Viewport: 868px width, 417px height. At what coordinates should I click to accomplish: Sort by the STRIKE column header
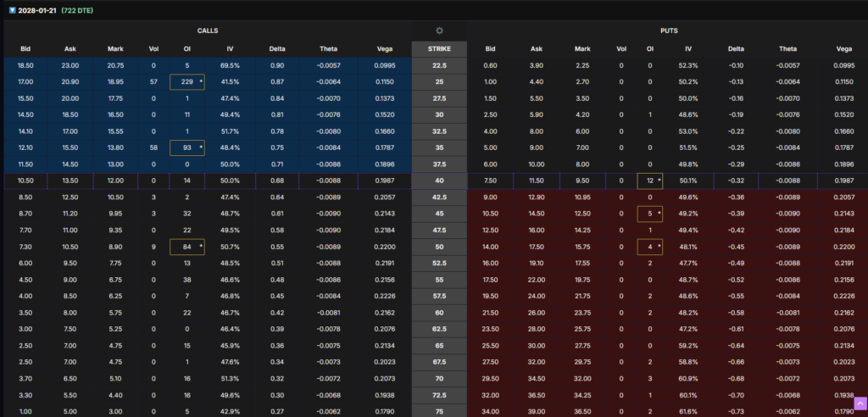(439, 49)
